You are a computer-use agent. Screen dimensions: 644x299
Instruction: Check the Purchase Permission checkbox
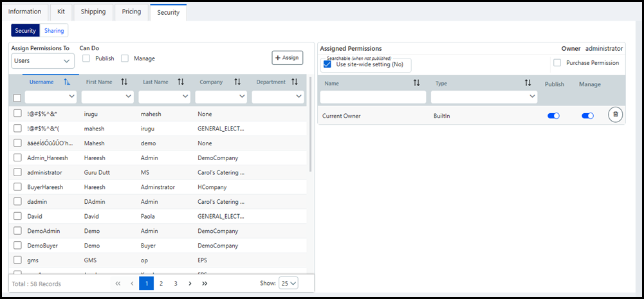[x=557, y=63]
